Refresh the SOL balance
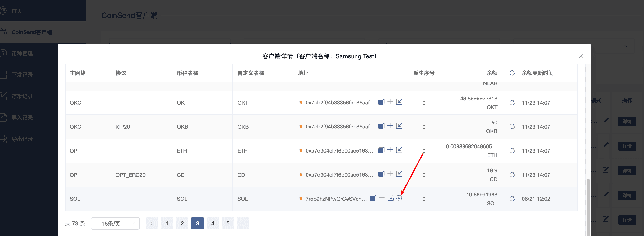This screenshot has height=236, width=644. 512,199
